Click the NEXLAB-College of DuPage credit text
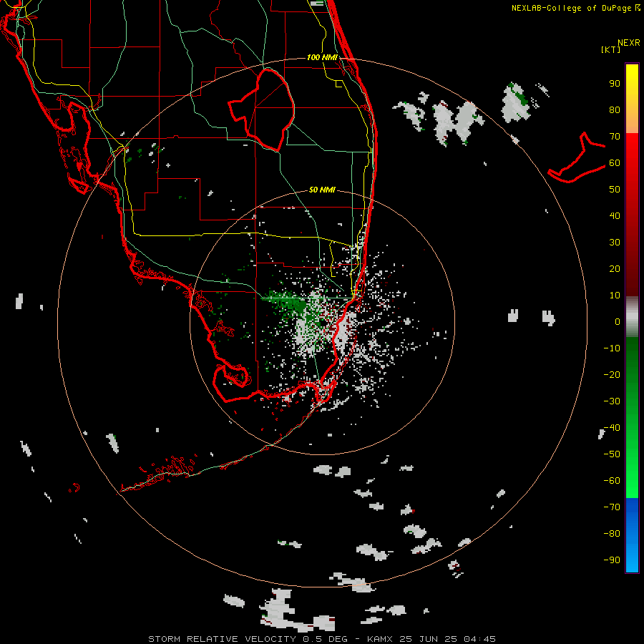 click(x=575, y=8)
